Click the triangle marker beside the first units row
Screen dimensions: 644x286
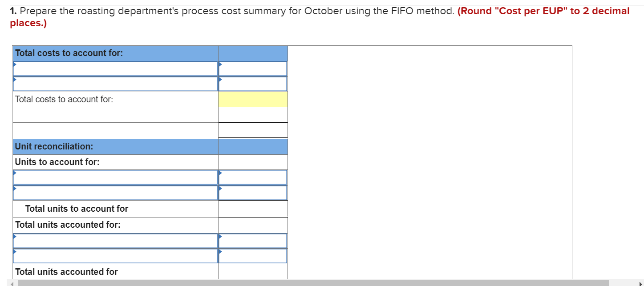point(15,173)
